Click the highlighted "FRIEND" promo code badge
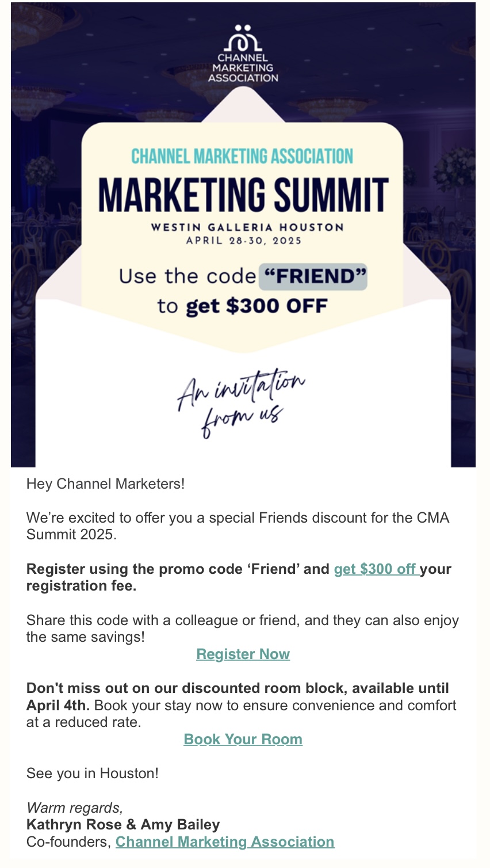Viewport: 490px width, 868px height. pos(313,276)
